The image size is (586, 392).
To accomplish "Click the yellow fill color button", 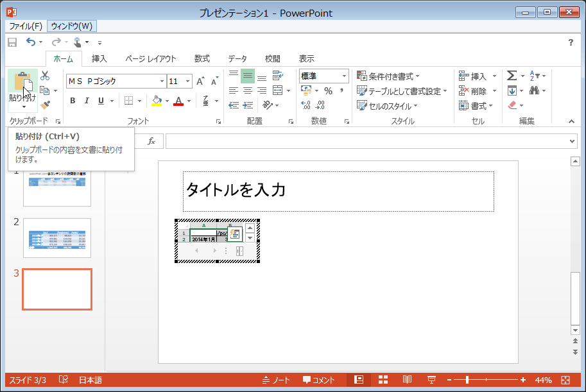I will click(x=157, y=101).
